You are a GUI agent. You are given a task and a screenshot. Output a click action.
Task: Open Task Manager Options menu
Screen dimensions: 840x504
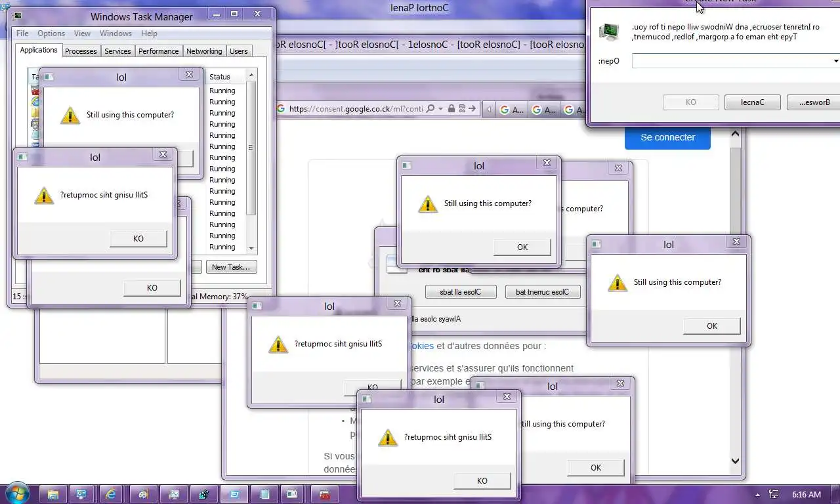pyautogui.click(x=51, y=33)
